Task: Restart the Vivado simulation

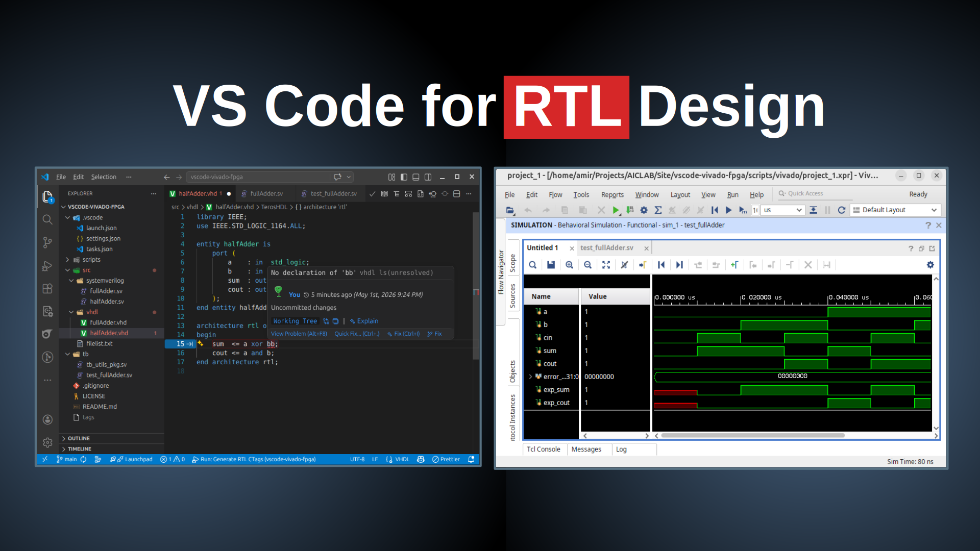Action: [715, 210]
